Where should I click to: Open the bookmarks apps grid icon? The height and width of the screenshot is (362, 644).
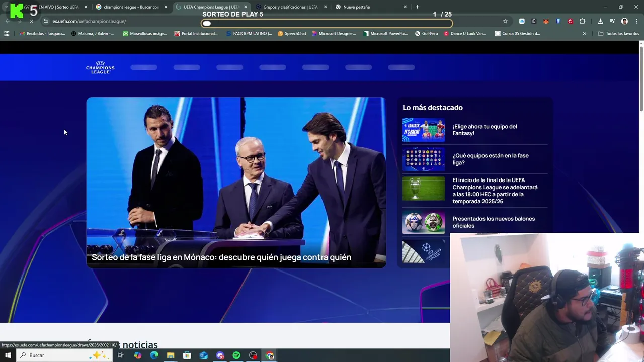click(7, 33)
